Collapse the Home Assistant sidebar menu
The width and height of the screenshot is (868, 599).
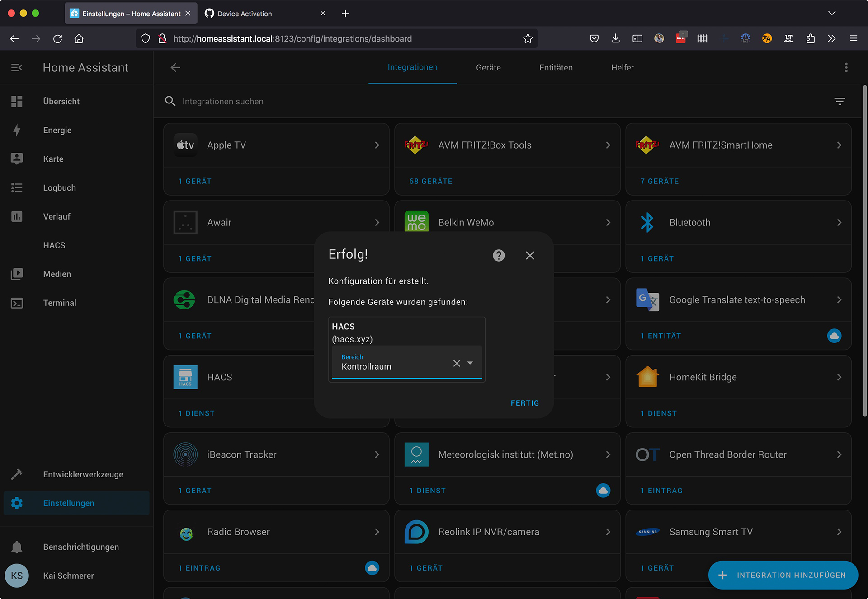(x=17, y=68)
